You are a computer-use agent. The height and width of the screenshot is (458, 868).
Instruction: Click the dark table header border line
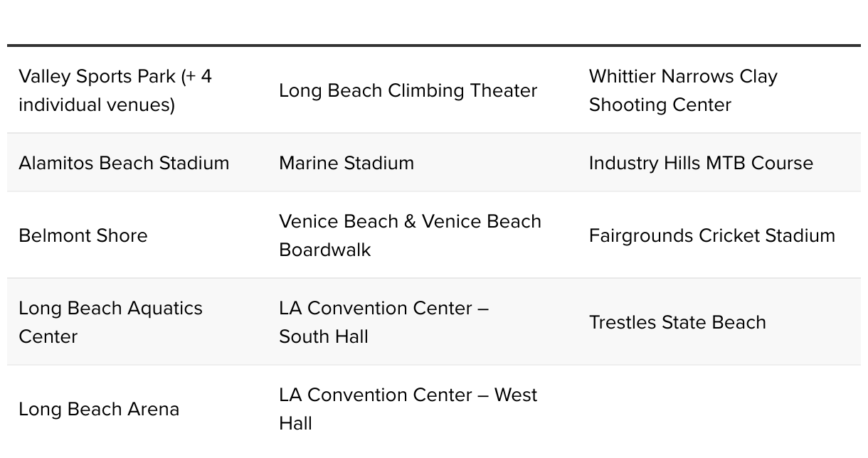pos(434,46)
